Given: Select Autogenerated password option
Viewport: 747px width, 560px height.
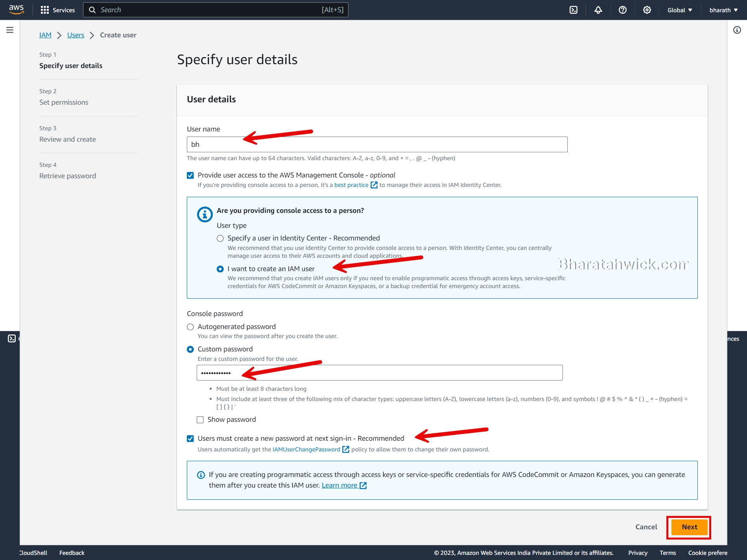Looking at the screenshot, I should click(x=190, y=327).
